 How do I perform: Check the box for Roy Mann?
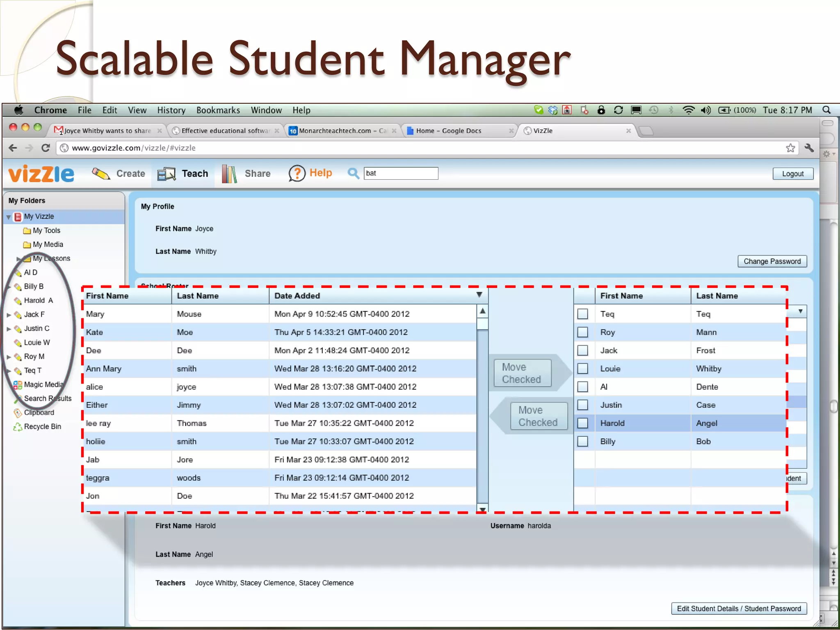582,332
